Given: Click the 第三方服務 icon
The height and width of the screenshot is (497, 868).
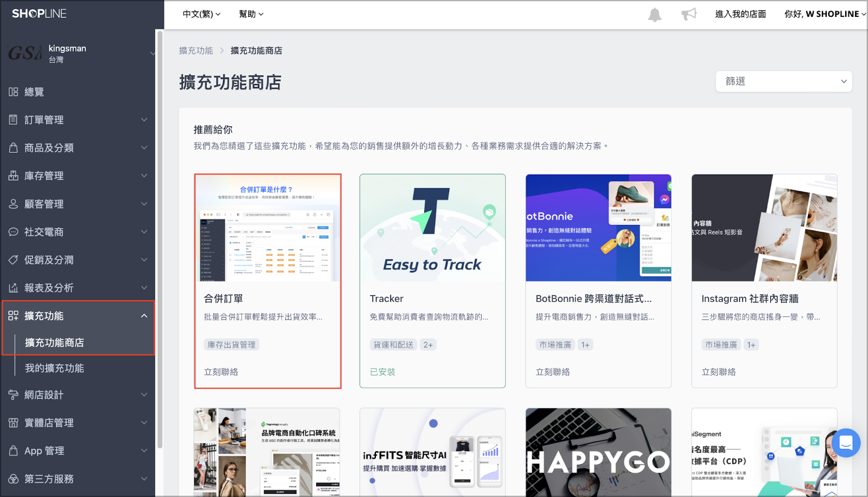Looking at the screenshot, I should (14, 479).
